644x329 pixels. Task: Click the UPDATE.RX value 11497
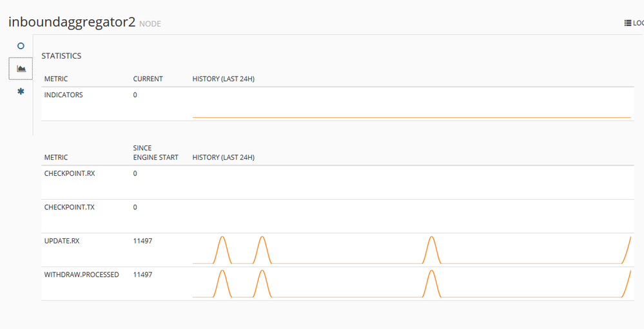pyautogui.click(x=142, y=241)
